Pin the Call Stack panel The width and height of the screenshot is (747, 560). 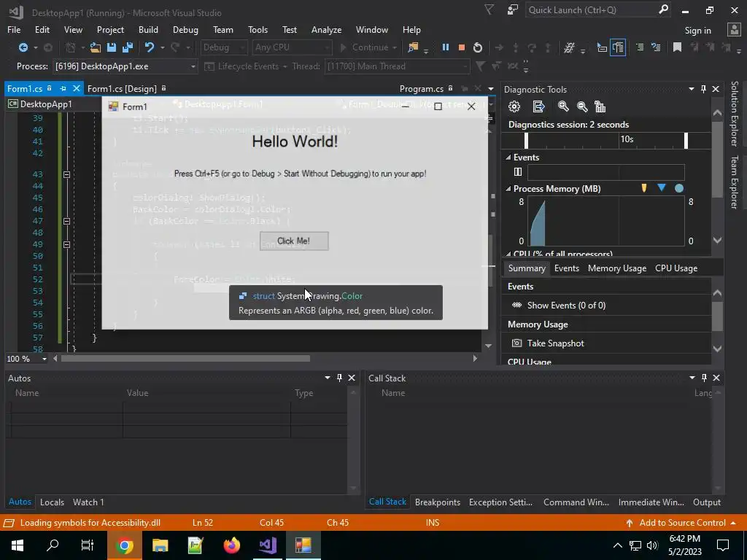pos(704,378)
